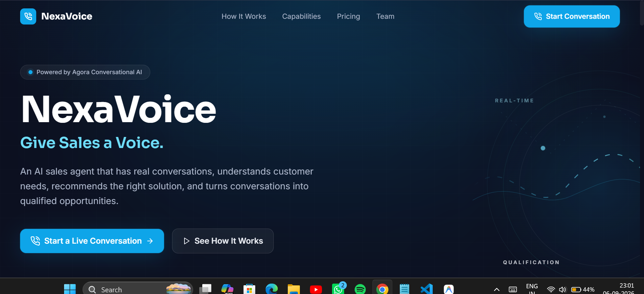The height and width of the screenshot is (294, 644).
Task: Click the QUALIFICATION label in the graphic
Action: pos(531,262)
